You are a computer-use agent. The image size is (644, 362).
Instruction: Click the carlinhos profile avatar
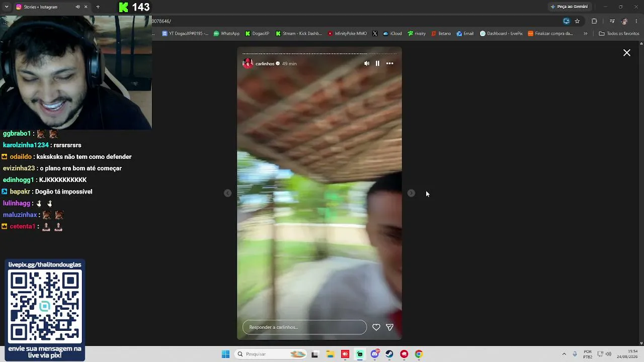(x=248, y=63)
